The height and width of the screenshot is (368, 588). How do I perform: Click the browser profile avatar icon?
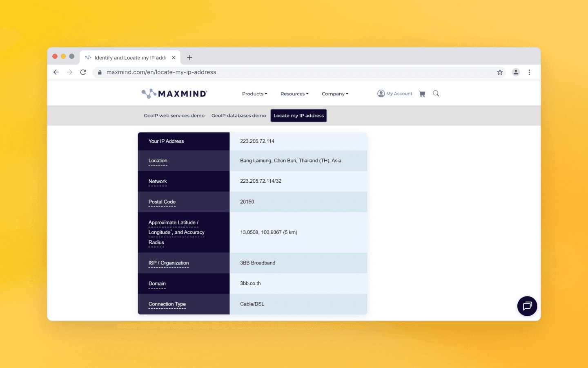click(x=516, y=72)
